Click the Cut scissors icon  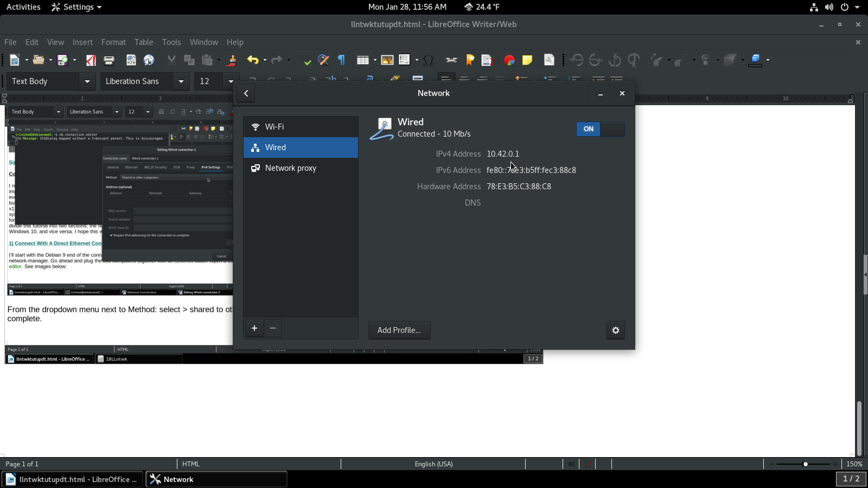(171, 60)
